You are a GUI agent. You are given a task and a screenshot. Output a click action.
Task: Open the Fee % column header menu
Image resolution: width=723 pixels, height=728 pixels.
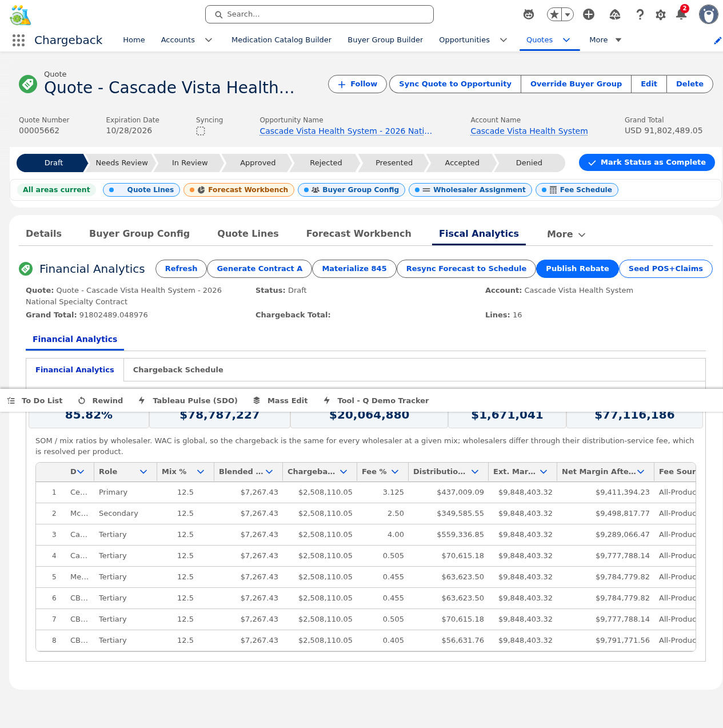click(x=395, y=472)
